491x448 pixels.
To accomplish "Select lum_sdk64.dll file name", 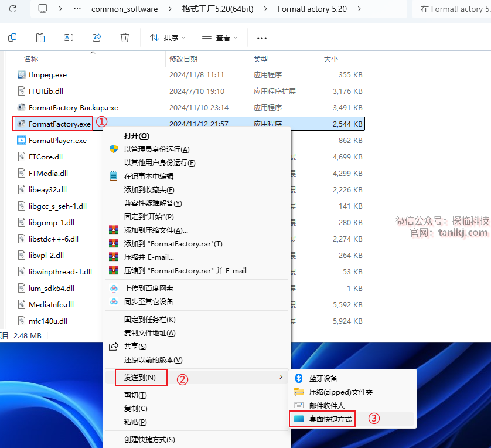I will click(52, 289).
